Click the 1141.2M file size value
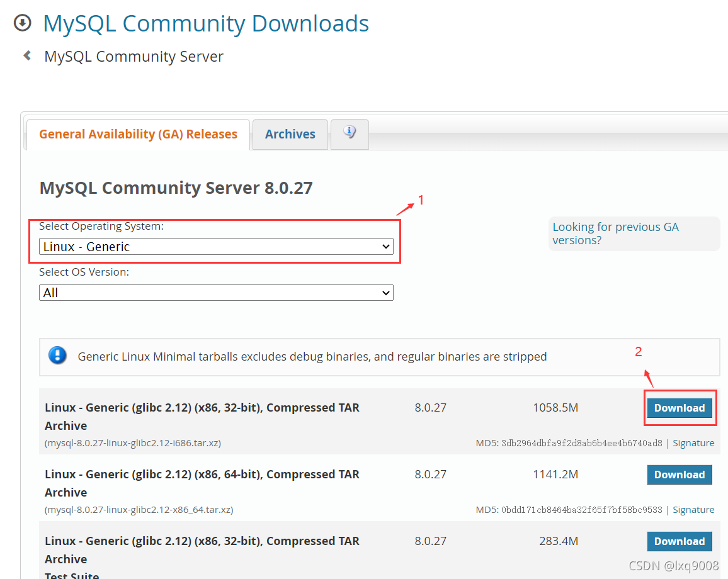This screenshot has width=728, height=579. point(555,474)
